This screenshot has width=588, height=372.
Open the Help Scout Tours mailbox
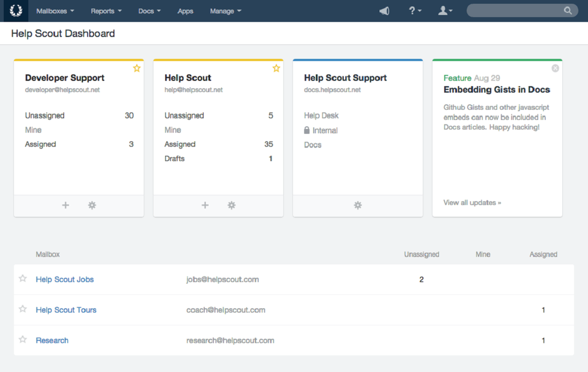(66, 309)
